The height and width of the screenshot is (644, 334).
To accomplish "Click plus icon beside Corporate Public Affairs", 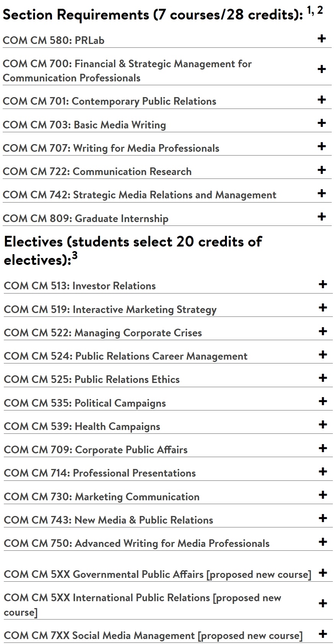I will [323, 448].
